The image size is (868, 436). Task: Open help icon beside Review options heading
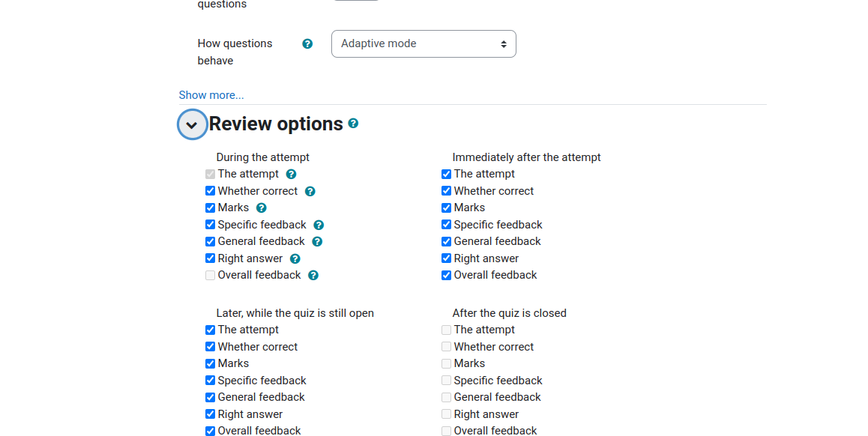click(353, 124)
